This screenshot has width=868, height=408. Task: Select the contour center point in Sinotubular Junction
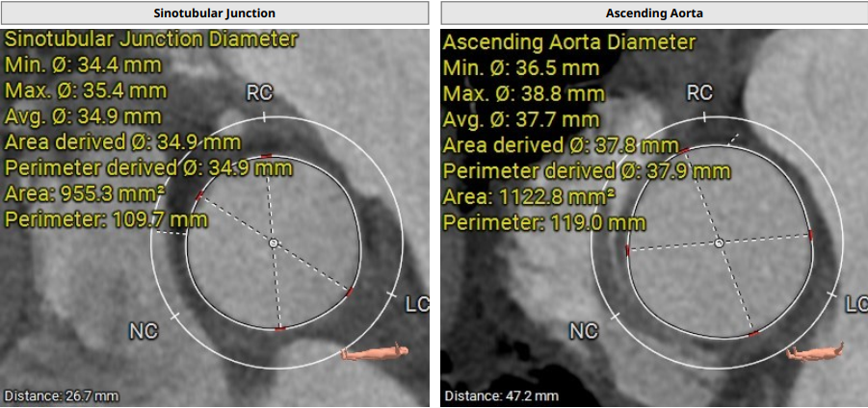pyautogui.click(x=274, y=243)
